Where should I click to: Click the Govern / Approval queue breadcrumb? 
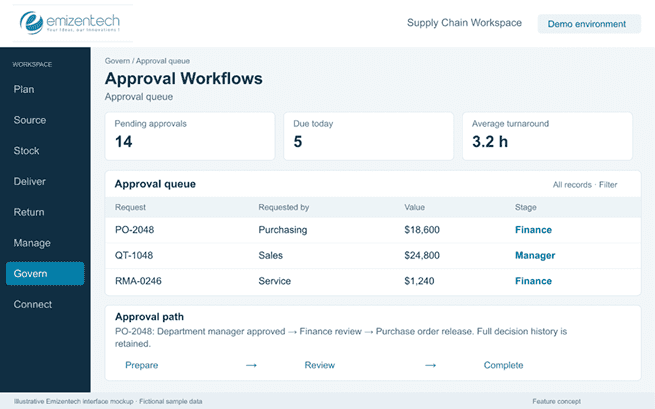click(x=147, y=61)
